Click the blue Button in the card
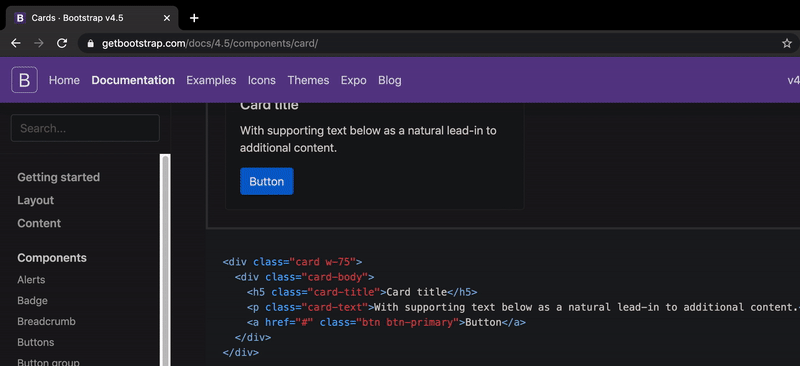The image size is (800, 366). [267, 181]
